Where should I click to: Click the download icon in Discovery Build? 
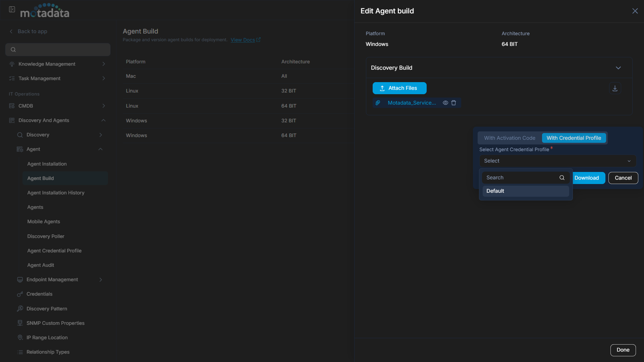pyautogui.click(x=615, y=88)
